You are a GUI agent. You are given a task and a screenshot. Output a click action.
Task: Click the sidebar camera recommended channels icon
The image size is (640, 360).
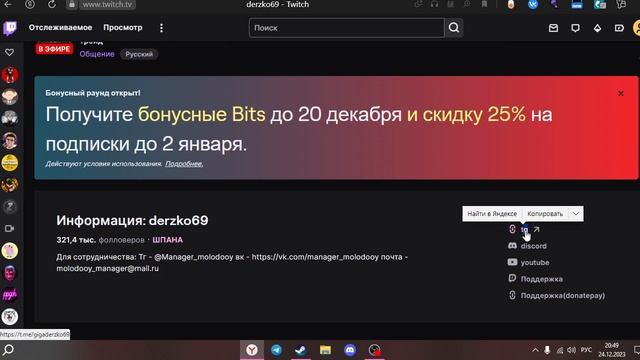click(9, 229)
